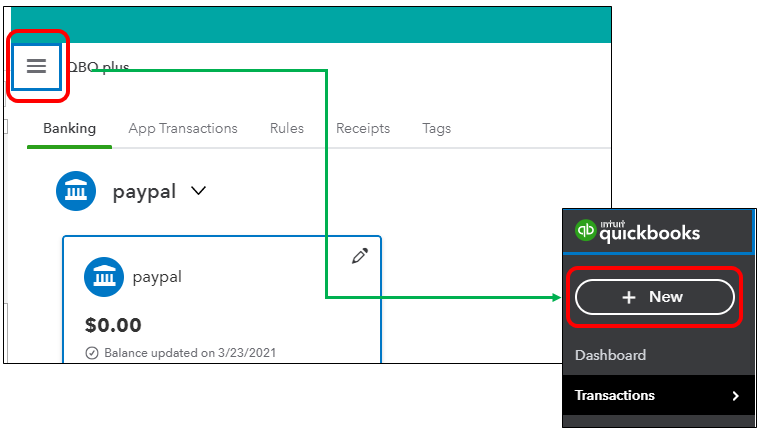Switch to the Banking tab
This screenshot has height=438, width=766.
[x=69, y=129]
